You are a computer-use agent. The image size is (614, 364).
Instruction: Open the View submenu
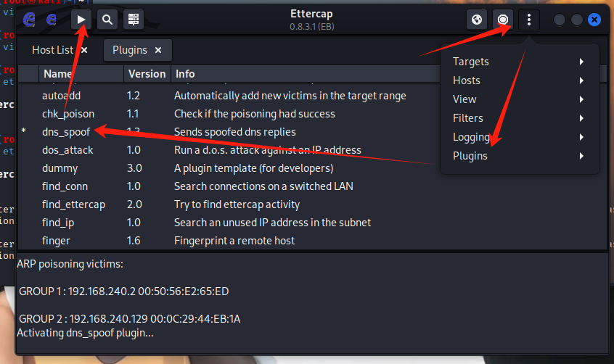click(464, 99)
